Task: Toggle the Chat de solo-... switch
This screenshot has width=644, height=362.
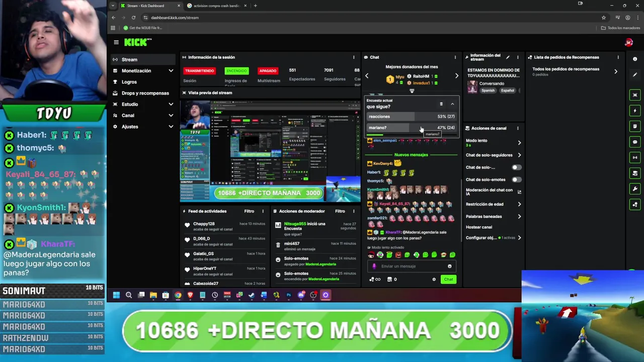Action: click(x=516, y=167)
